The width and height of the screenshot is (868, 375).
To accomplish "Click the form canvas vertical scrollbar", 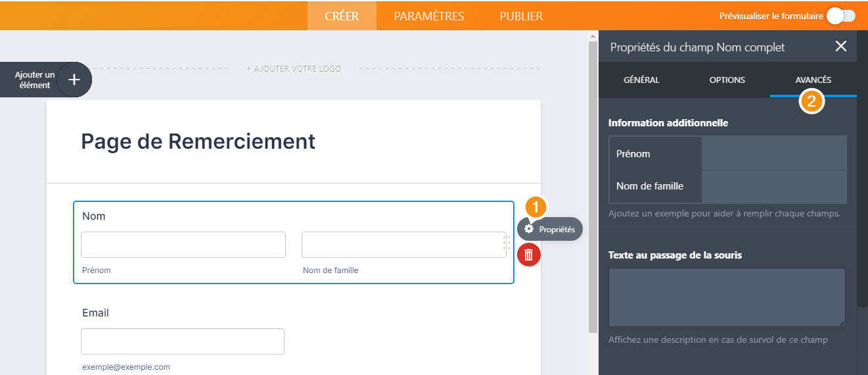I will tap(593, 187).
